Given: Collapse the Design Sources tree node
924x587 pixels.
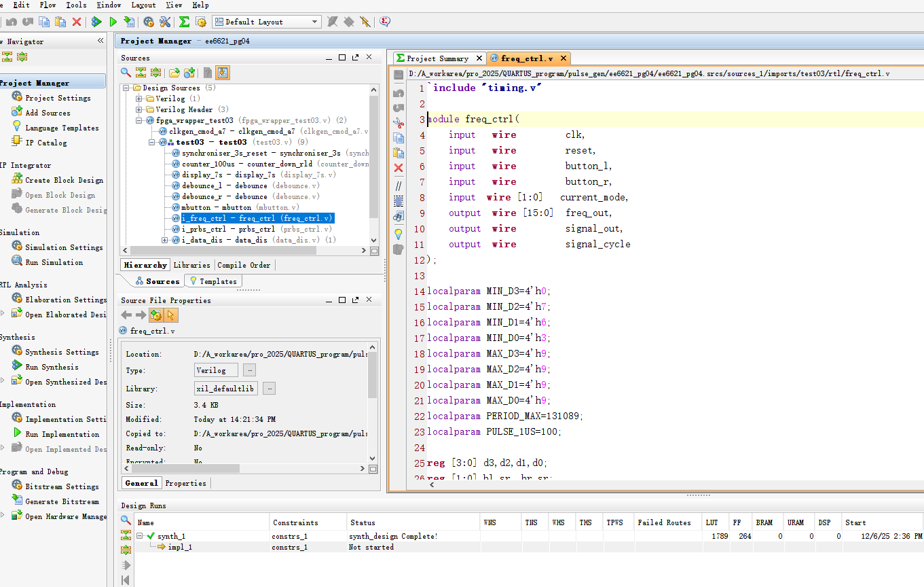Looking at the screenshot, I should point(127,88).
